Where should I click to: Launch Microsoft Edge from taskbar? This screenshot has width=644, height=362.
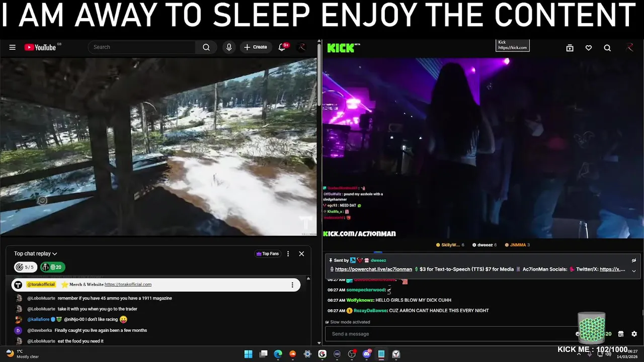coord(278,354)
